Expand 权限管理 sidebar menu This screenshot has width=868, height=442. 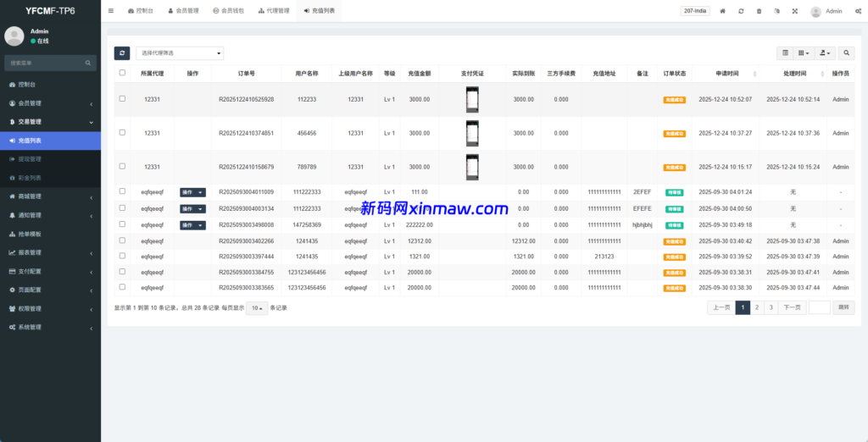(50, 309)
